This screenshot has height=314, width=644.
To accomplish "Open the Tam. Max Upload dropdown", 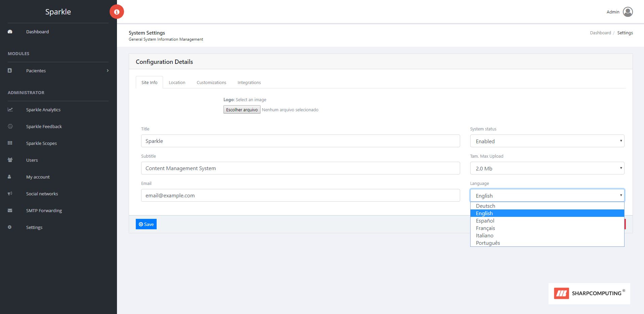I will pyautogui.click(x=547, y=168).
